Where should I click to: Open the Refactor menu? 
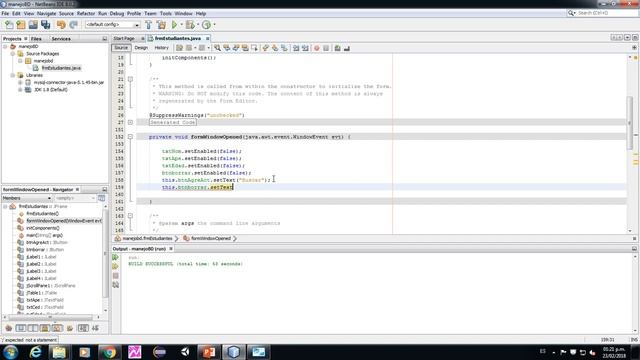pyautogui.click(x=86, y=13)
